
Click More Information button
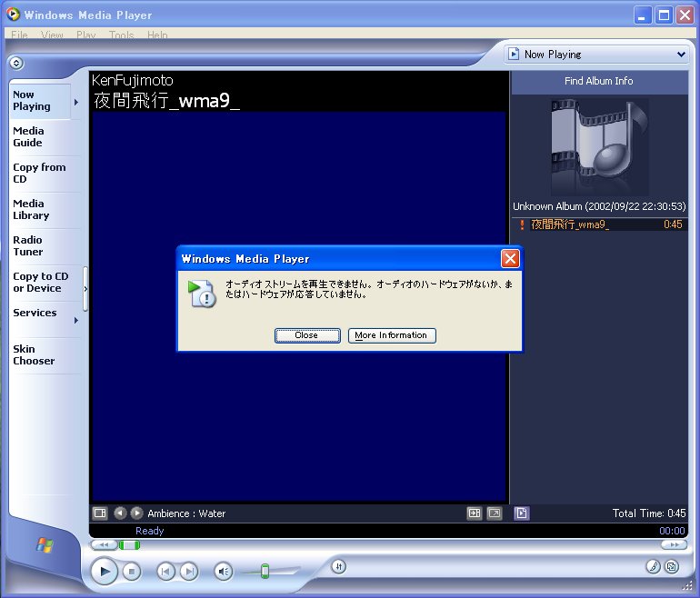point(392,335)
